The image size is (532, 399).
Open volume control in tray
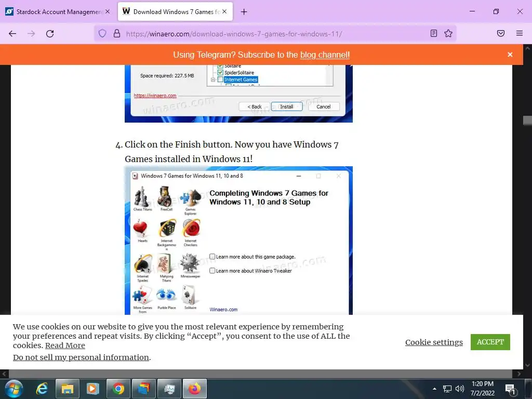pos(460,389)
